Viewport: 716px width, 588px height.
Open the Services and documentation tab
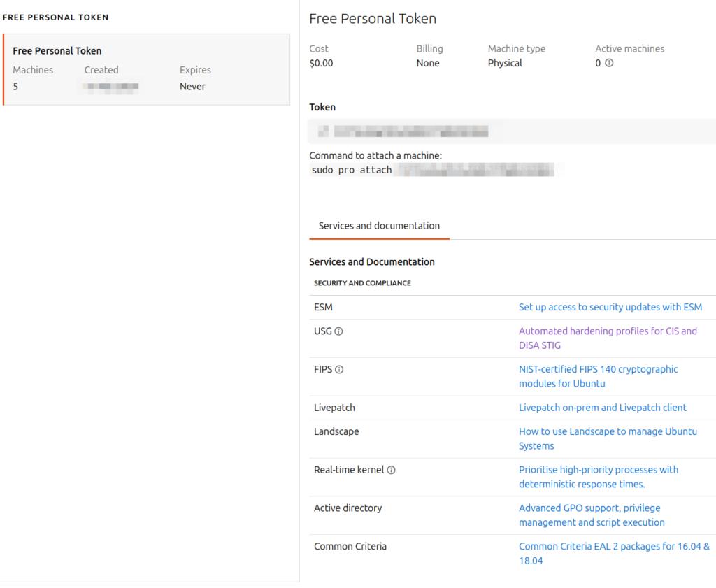click(379, 226)
